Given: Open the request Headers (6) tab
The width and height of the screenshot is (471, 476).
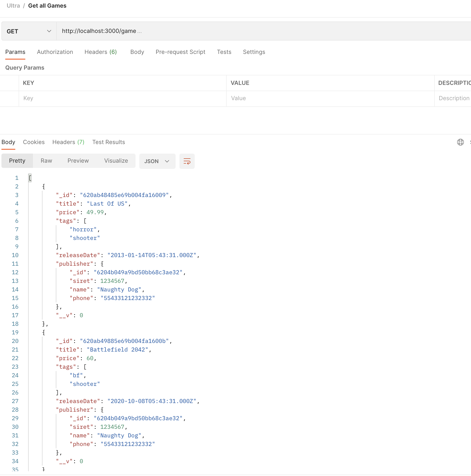Looking at the screenshot, I should (x=100, y=52).
